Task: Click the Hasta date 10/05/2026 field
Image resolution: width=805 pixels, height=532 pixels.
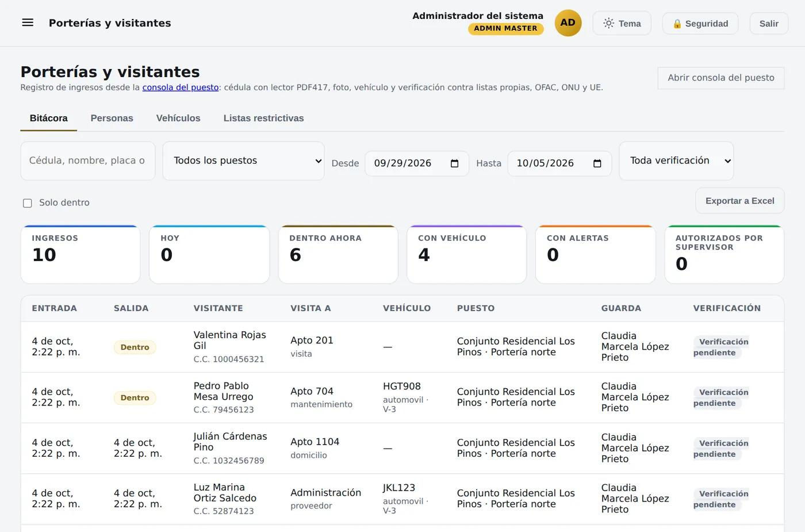Action: (559, 163)
